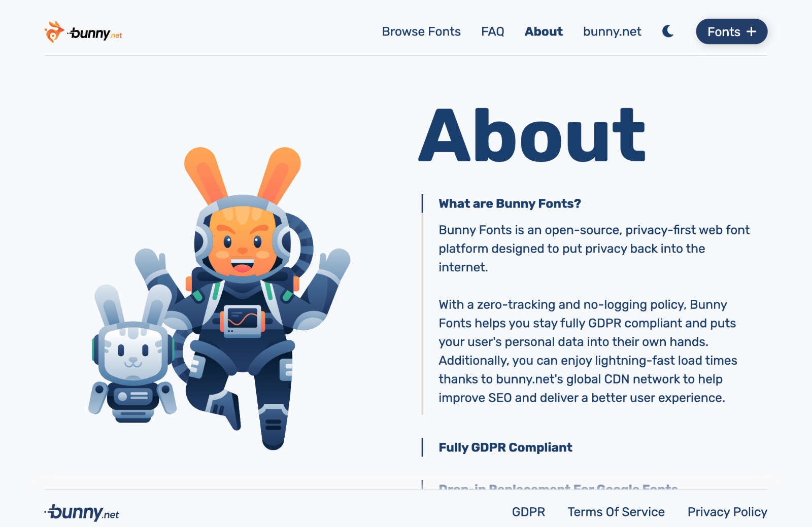Open Terms Of Service footer link
This screenshot has height=527, width=812.
[x=616, y=512]
